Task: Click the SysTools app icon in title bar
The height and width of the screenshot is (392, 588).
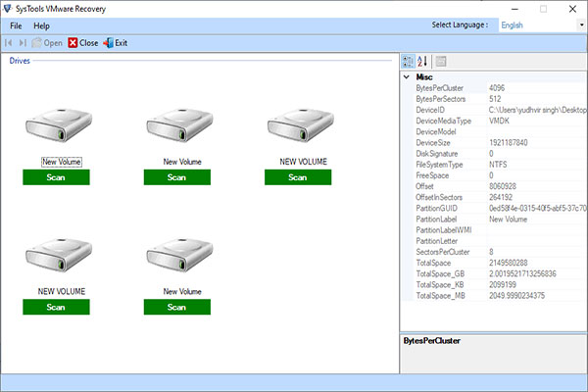Action: point(7,8)
